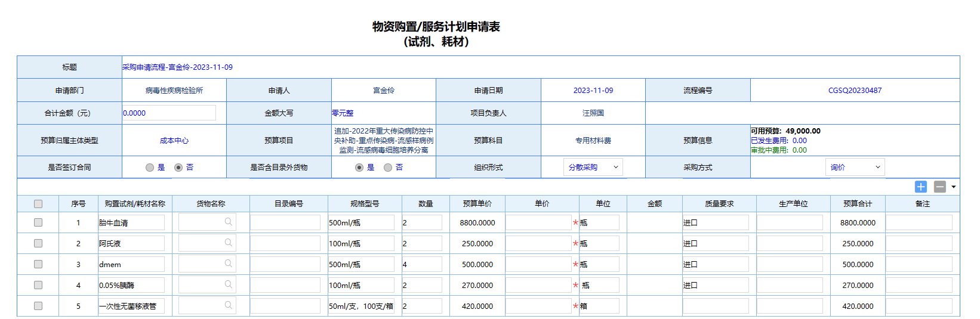The height and width of the screenshot is (319, 980).
Task: Edit the 合计金额 field showing 0.0000
Action: click(x=169, y=113)
